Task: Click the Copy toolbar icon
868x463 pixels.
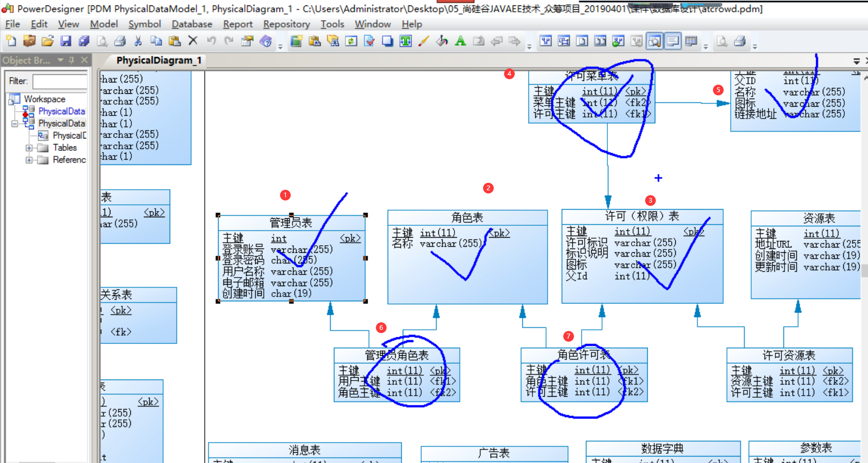Action: pos(156,41)
